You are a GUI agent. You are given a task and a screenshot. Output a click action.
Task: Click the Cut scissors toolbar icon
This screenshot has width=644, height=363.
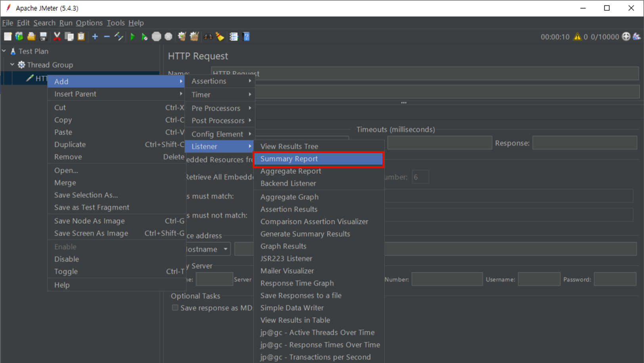click(57, 36)
